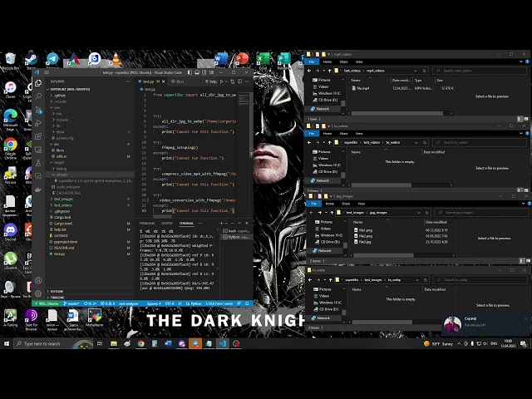Screen dimensions: 532x399
Task: Add a new terminal with the plus icon
Action: [x=221, y=223]
